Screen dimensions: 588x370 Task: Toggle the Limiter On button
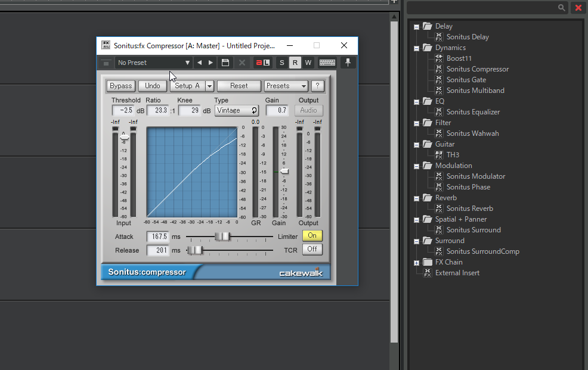312,235
